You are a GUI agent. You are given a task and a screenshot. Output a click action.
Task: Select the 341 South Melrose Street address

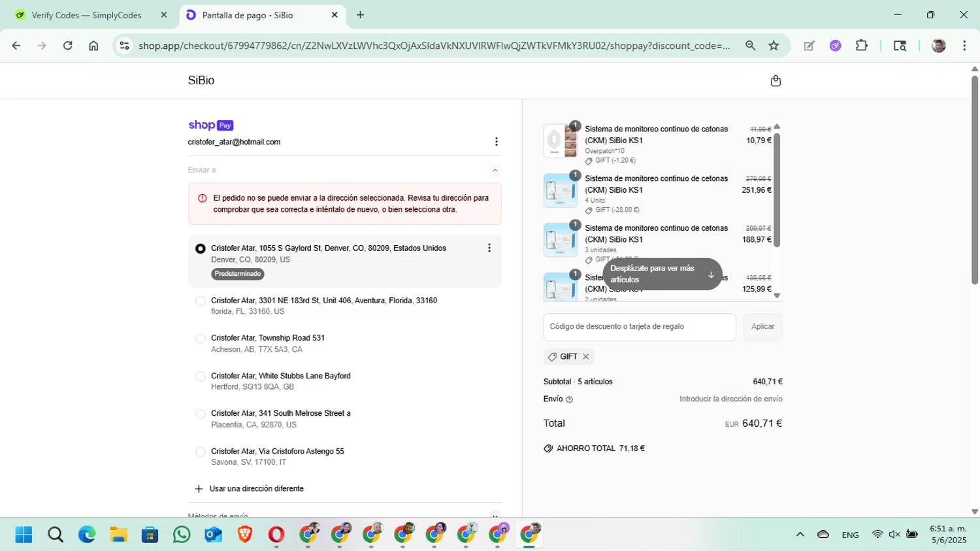(201, 414)
